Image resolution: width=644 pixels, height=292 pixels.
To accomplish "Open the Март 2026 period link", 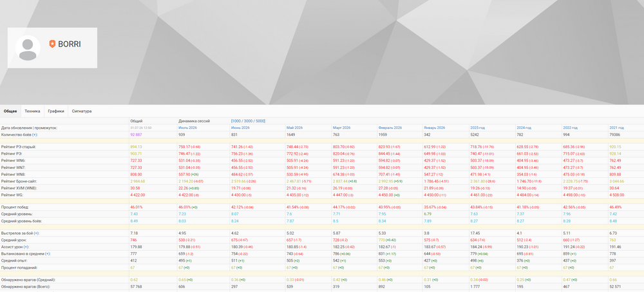I will pyautogui.click(x=342, y=128).
